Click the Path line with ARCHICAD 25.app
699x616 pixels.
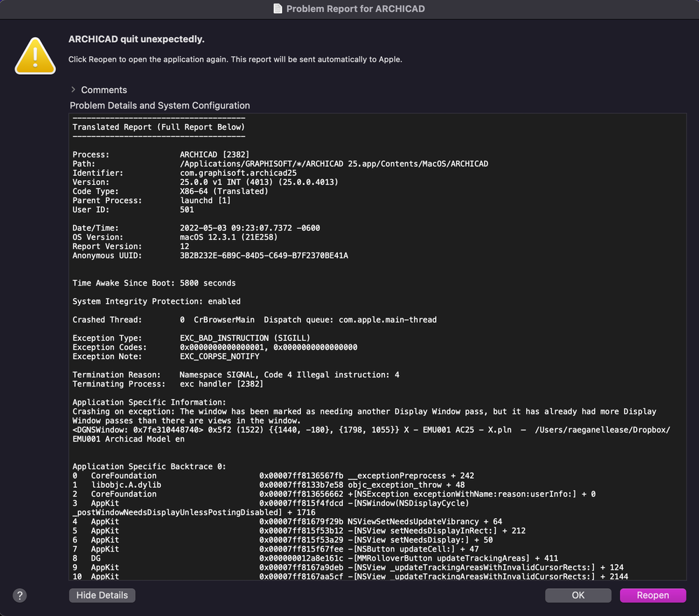click(x=281, y=164)
